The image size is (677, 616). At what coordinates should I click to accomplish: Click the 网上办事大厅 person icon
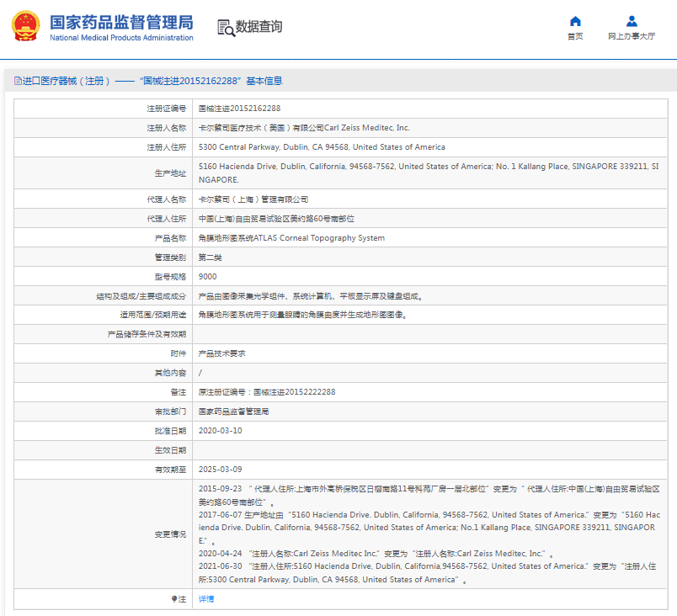pyautogui.click(x=632, y=19)
